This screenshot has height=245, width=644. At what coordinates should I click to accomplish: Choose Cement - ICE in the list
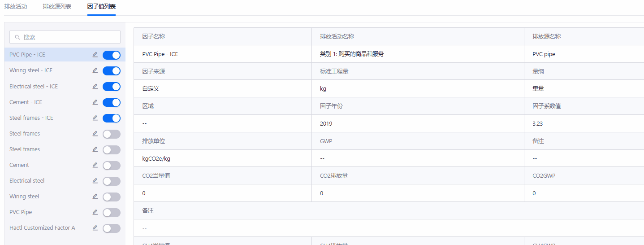[26, 102]
